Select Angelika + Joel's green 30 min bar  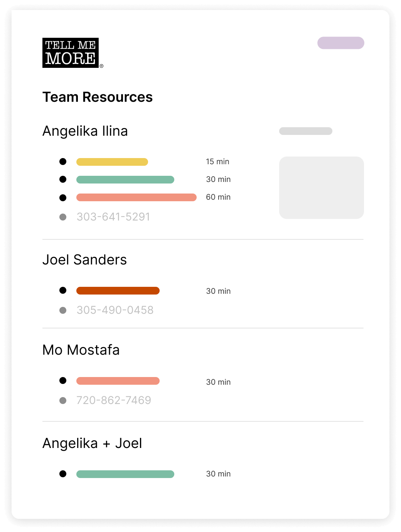tap(125, 474)
